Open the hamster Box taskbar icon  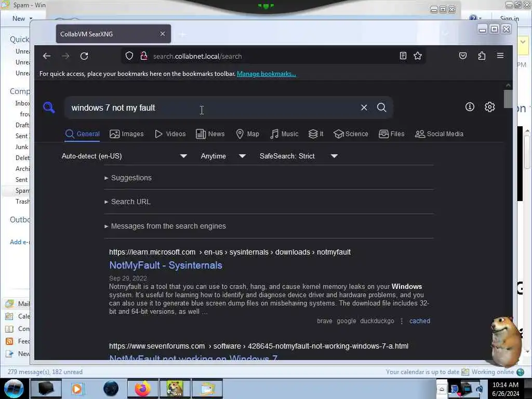(175, 389)
